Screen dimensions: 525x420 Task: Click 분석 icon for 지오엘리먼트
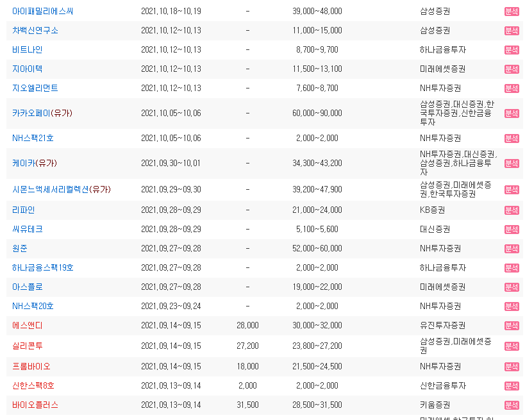coord(512,88)
